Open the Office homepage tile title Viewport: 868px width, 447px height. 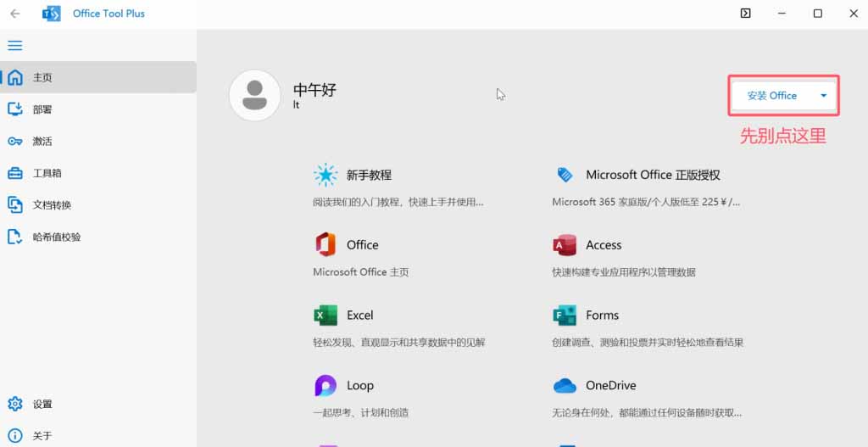(x=363, y=245)
